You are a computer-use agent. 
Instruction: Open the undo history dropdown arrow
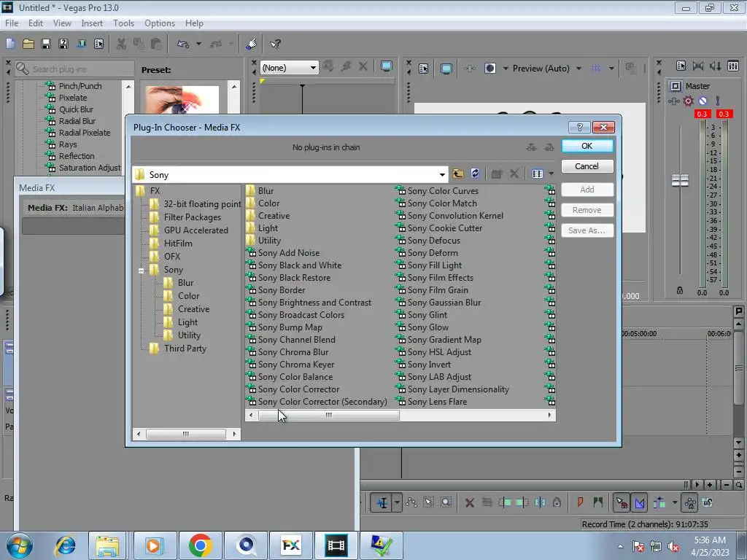click(198, 44)
